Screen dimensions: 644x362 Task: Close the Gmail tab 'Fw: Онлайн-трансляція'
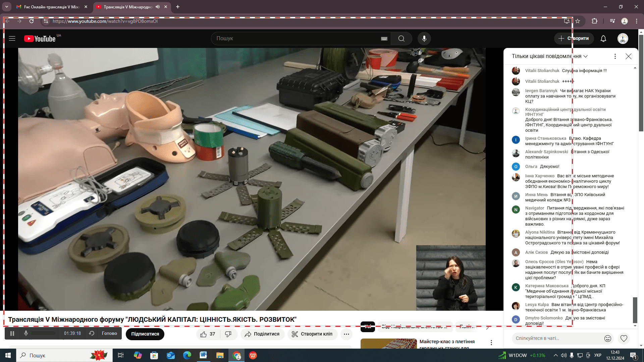[86, 7]
